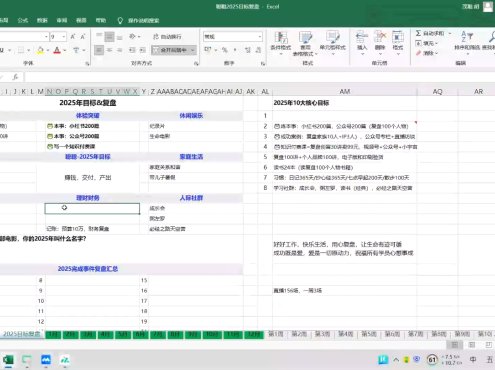Switch to the 第1周 sheet tab
This screenshot has height=370, width=495.
pyautogui.click(x=276, y=334)
